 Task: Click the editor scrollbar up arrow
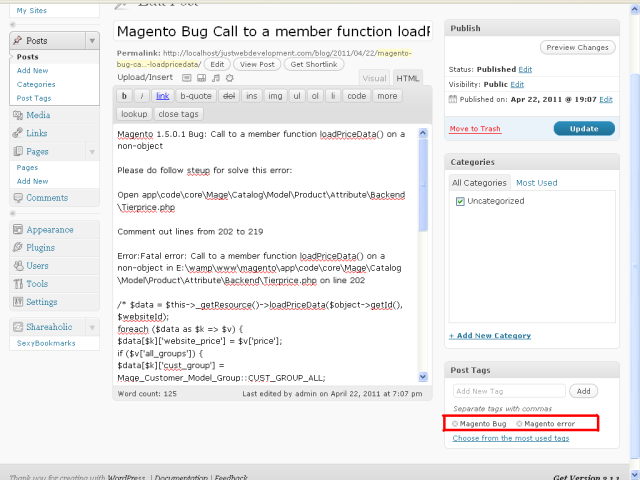(423, 133)
